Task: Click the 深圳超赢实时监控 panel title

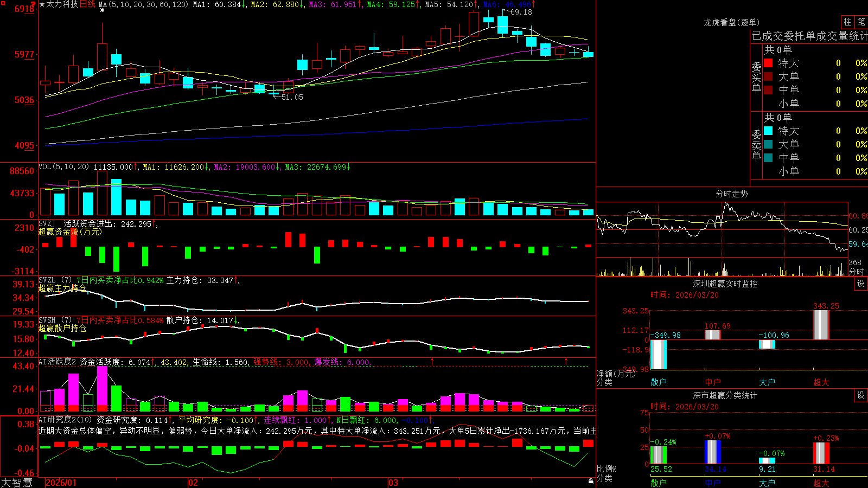Action: click(725, 284)
